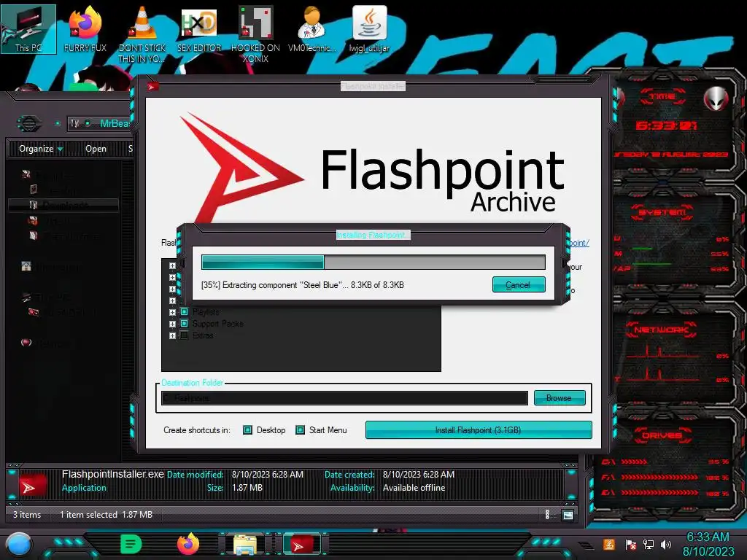The image size is (747, 560).
Task: Click the Alienware head on the Time widget
Action: (716, 98)
